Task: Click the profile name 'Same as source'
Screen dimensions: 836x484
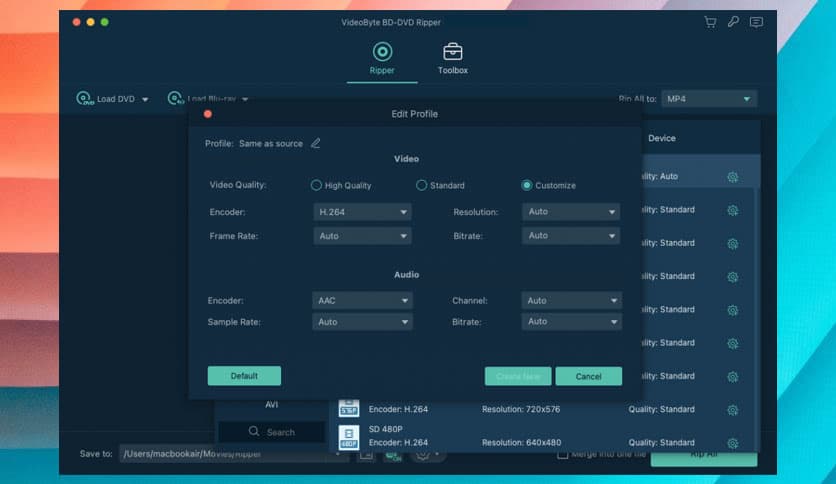Action: pyautogui.click(x=271, y=143)
